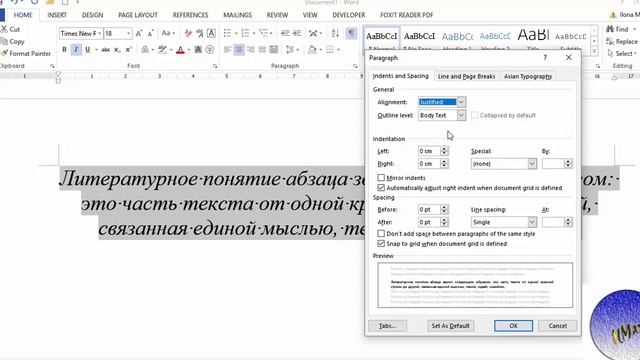Uncheck Snap to grid when grid defined

381,244
